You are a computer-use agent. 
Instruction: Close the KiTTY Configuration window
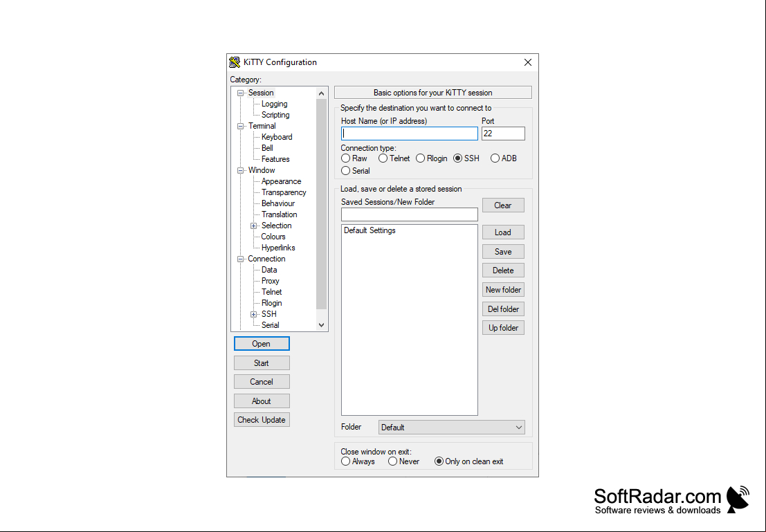pyautogui.click(x=527, y=62)
